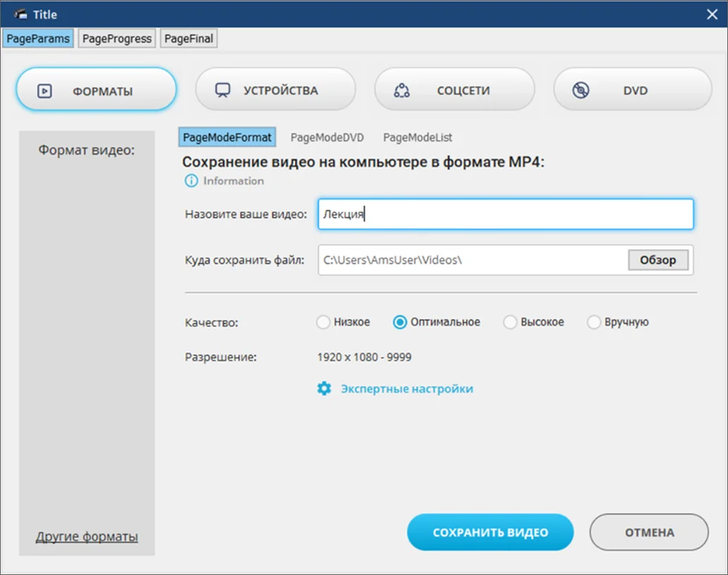Screen dimensions: 728x575
Task: Click the Information circle icon
Action: coord(191,181)
